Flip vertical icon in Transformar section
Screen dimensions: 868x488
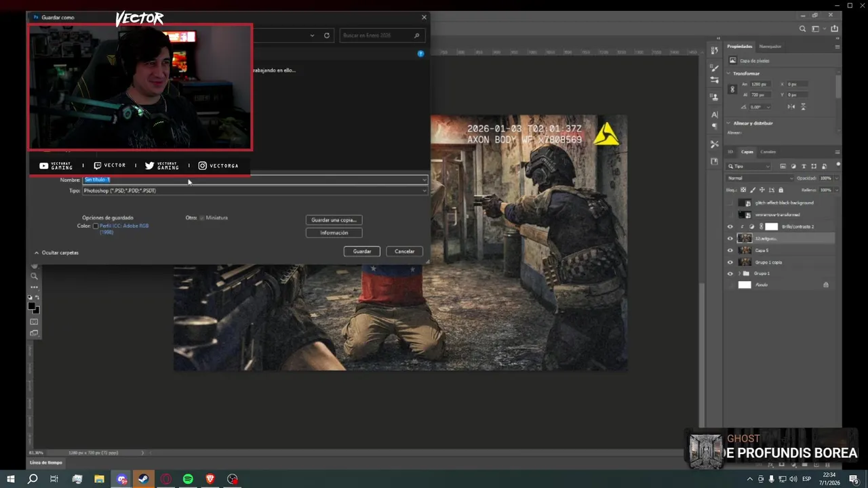[x=804, y=106]
